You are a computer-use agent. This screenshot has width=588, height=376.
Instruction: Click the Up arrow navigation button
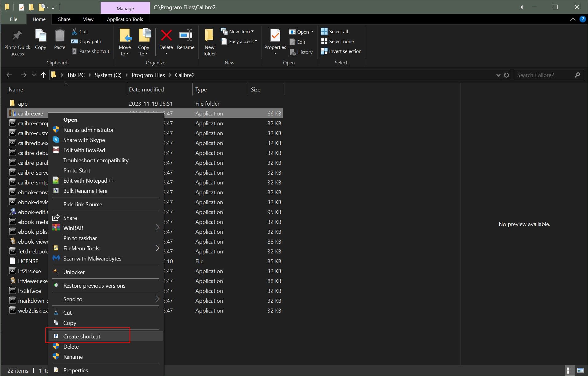(x=43, y=75)
